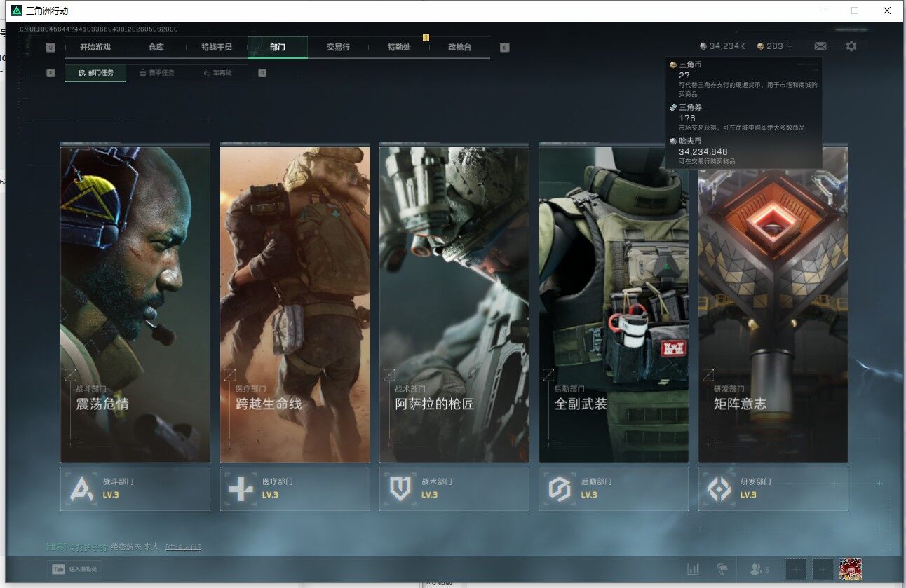Select the Delta coin balance 203
Screen dimensions: 906x588
[770, 46]
